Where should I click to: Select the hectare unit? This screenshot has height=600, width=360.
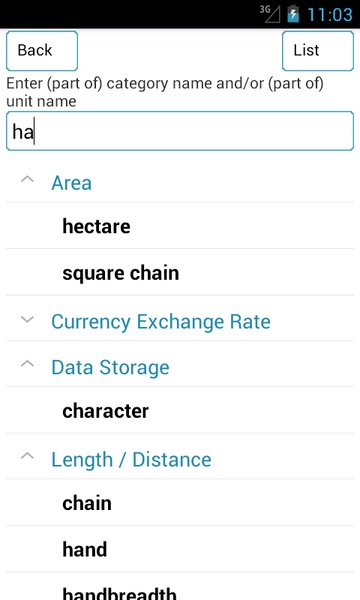click(x=180, y=226)
